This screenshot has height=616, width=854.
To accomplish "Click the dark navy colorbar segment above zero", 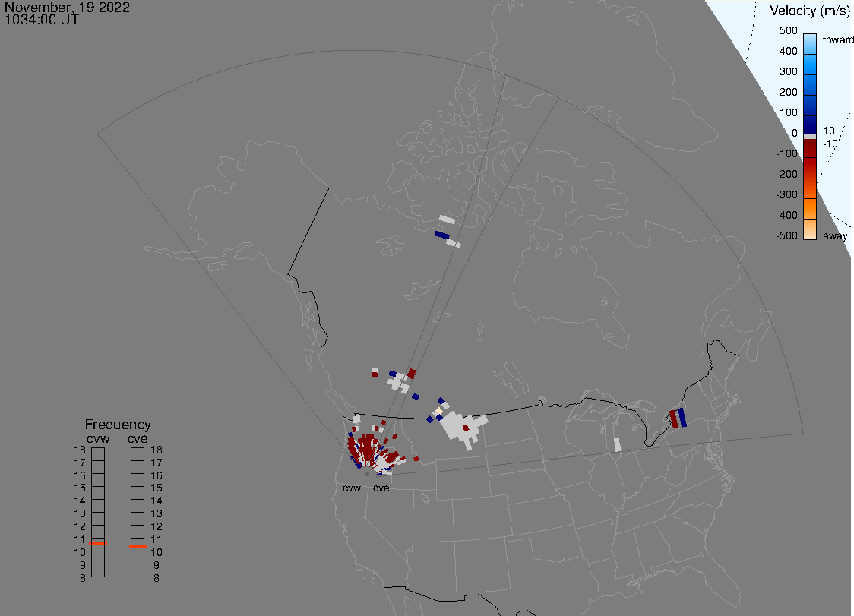I will point(810,124).
